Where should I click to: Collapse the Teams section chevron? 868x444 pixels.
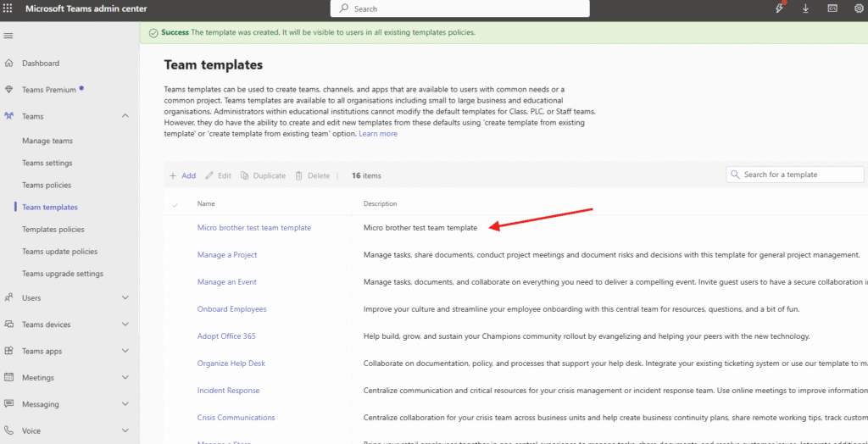[125, 116]
